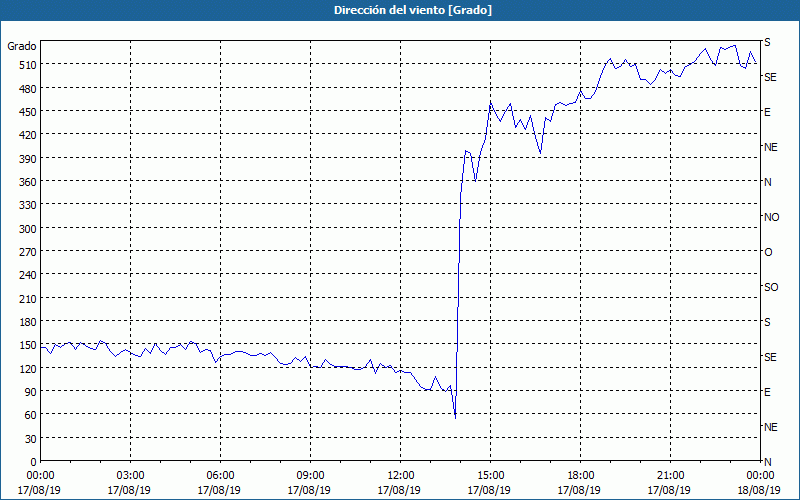
Task: Pick the 390 degree tick label
Action: tap(29, 158)
